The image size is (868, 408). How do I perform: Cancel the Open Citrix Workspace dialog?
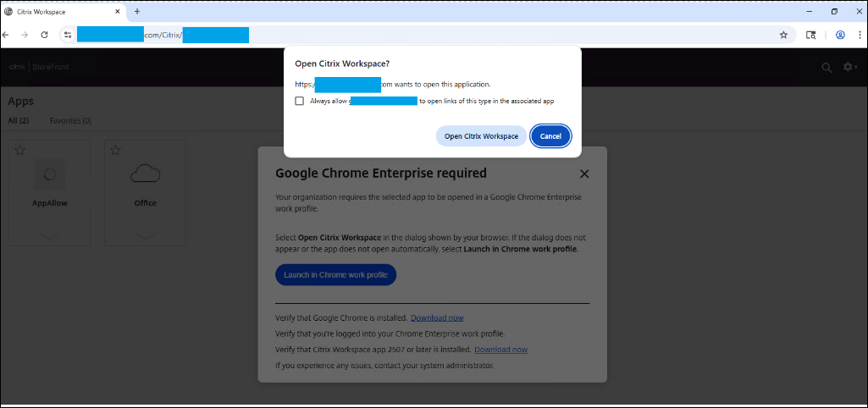click(x=550, y=136)
